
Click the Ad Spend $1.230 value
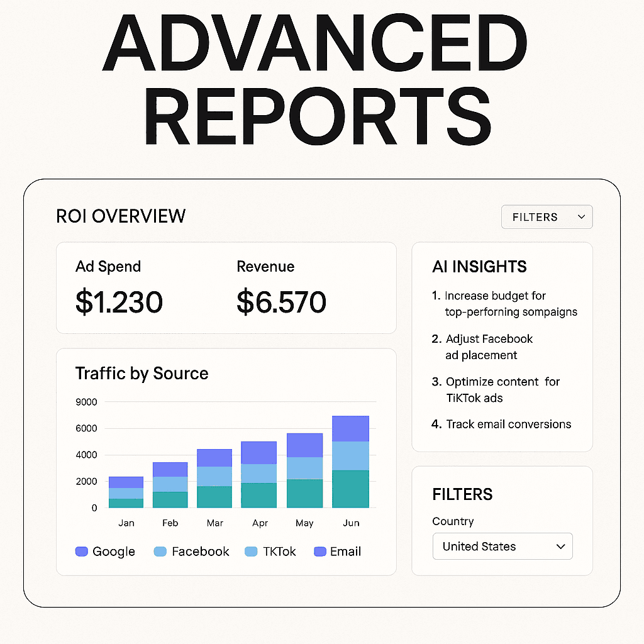pyautogui.click(x=119, y=303)
